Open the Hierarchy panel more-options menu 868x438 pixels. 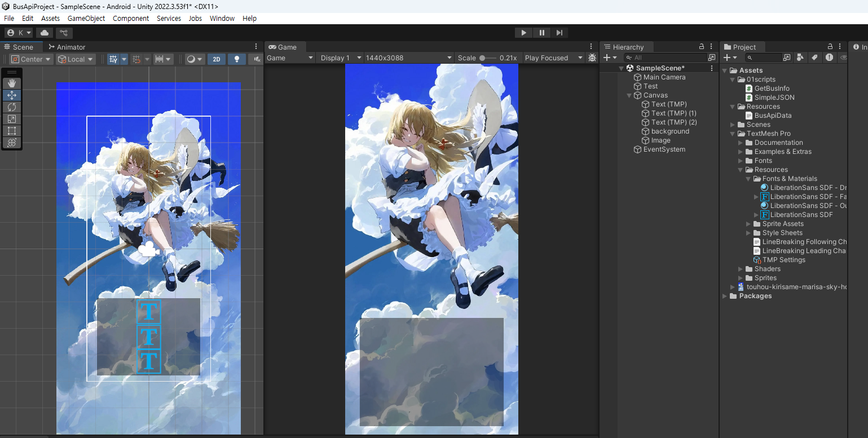coord(712,47)
